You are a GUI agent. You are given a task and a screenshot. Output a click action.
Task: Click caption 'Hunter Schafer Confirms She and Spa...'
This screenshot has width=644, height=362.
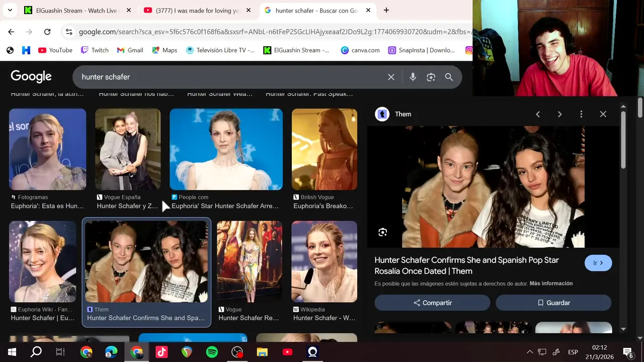coord(146,318)
